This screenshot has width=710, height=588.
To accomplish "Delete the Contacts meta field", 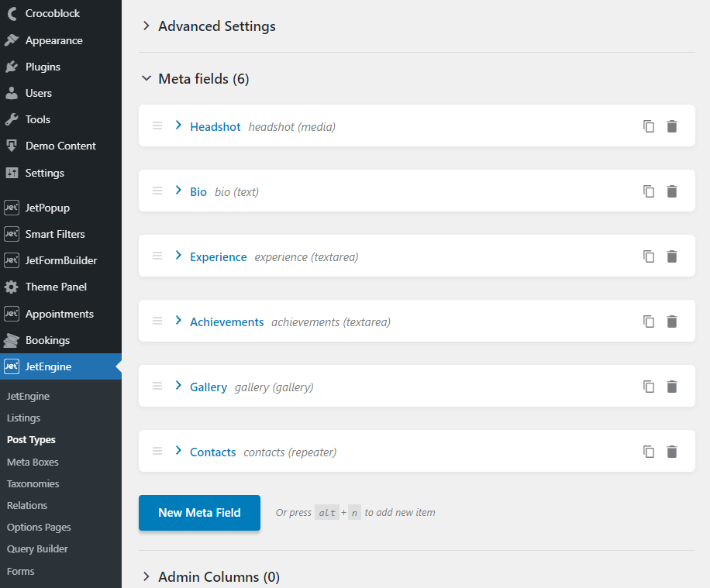I will coord(672,452).
